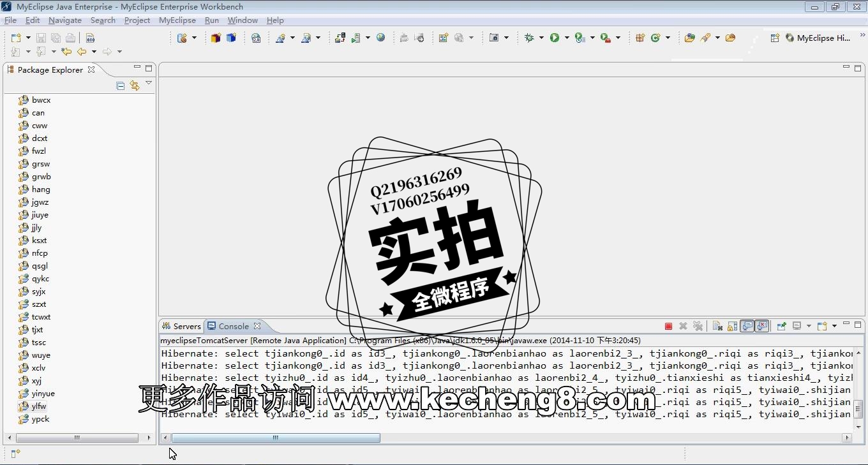868x465 pixels.
Task: Terminate the console process with red square
Action: (x=668, y=326)
